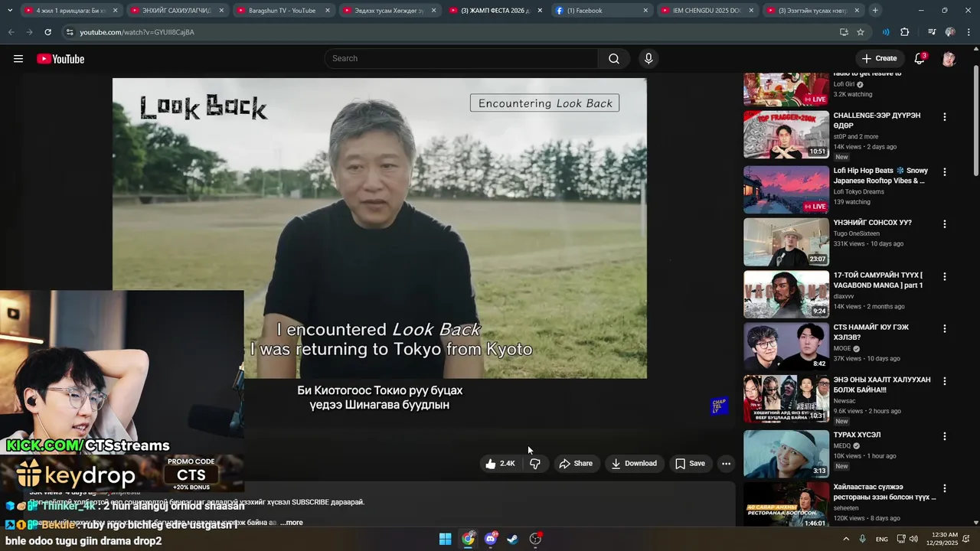
Task: Open the Windows Start menu
Action: coord(445,539)
